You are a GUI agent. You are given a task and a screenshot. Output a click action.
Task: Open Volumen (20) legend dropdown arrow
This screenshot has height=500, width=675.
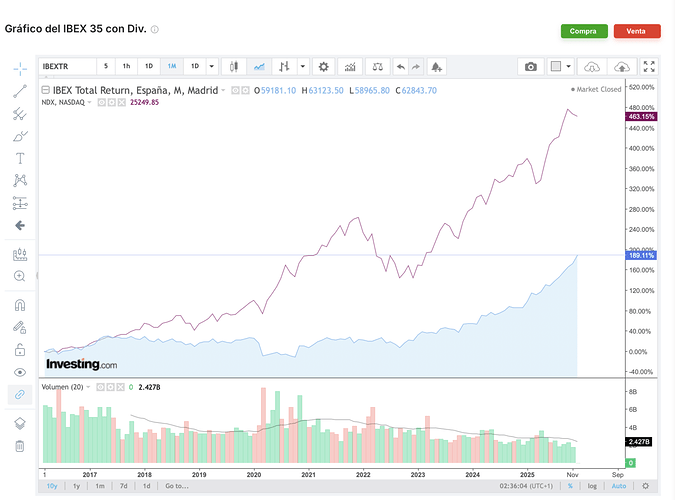pos(88,387)
